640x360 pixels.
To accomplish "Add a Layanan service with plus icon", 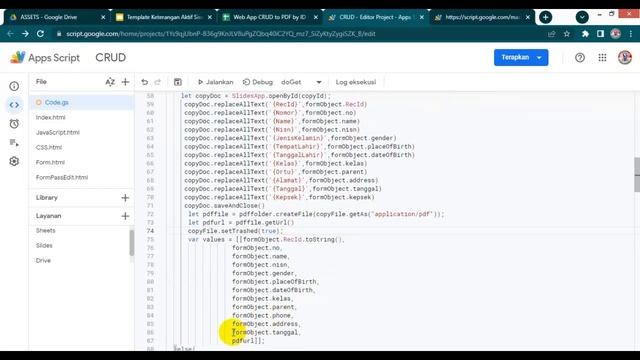I will click(125, 216).
